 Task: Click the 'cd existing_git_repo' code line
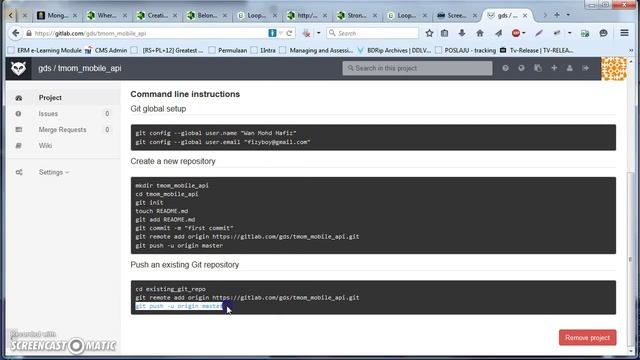click(x=171, y=289)
